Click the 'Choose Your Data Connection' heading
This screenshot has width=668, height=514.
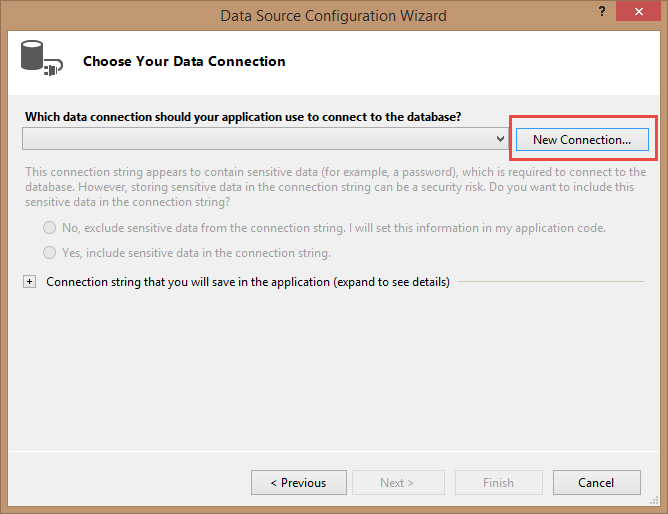click(x=184, y=61)
